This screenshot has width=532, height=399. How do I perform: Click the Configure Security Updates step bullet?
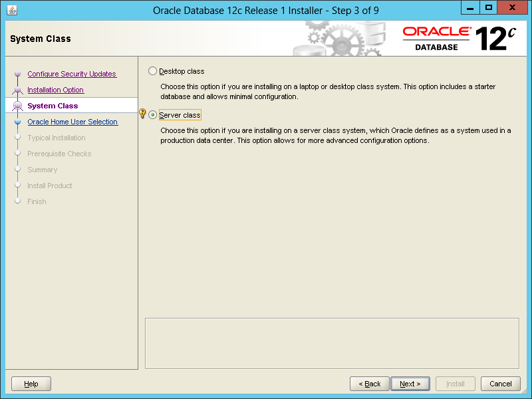(18, 74)
